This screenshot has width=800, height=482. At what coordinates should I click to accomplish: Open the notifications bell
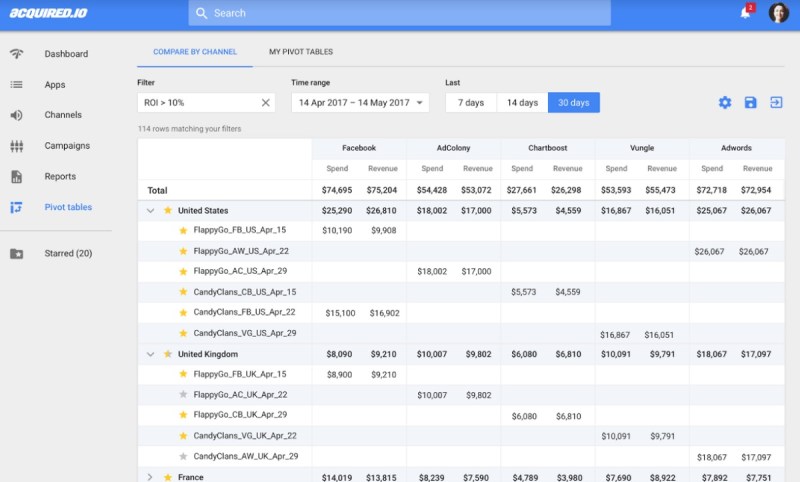745,13
